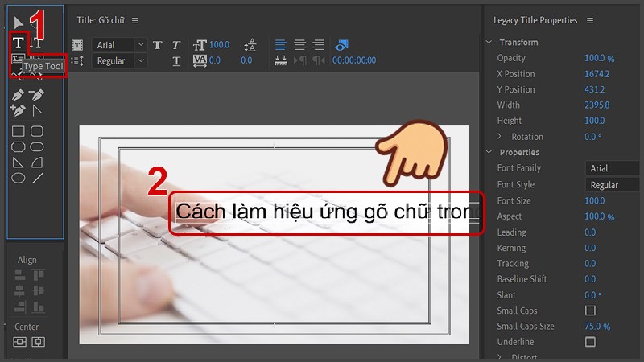Viewport: 644px width, 362px height.
Task: Click toolbar leading value 0.0
Action: (x=246, y=60)
